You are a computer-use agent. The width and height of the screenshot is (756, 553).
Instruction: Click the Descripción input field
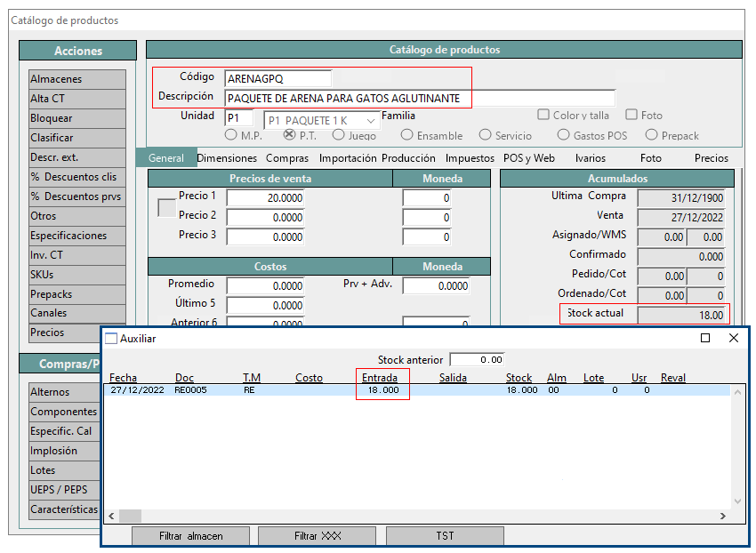(x=420, y=99)
